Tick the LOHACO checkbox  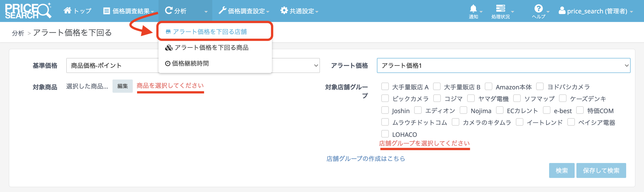coord(385,134)
